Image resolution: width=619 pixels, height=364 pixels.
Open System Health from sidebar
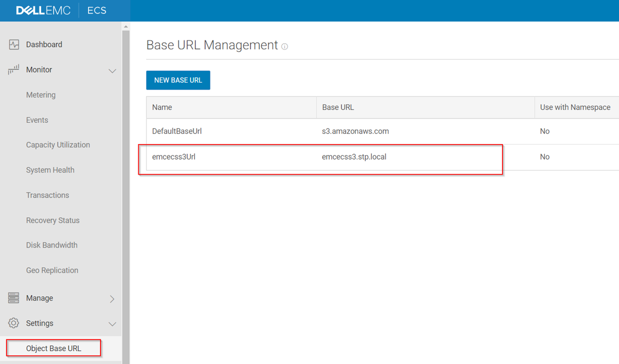click(x=50, y=170)
